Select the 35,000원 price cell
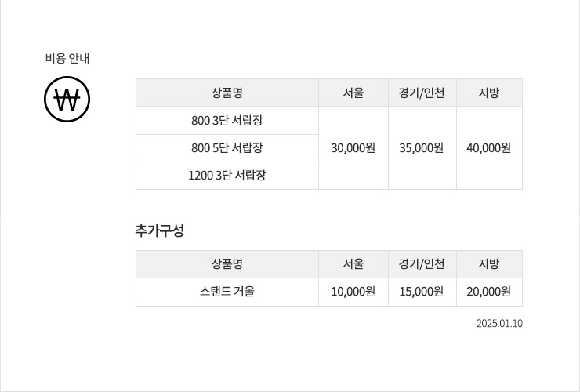 [x=422, y=148]
